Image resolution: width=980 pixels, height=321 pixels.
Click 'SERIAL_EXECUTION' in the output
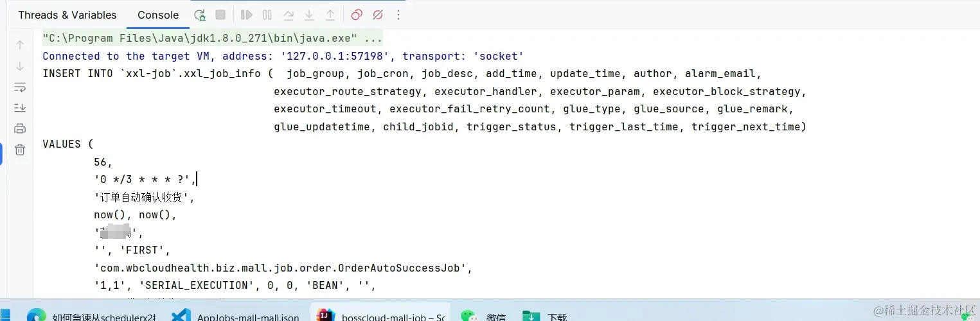(x=197, y=285)
